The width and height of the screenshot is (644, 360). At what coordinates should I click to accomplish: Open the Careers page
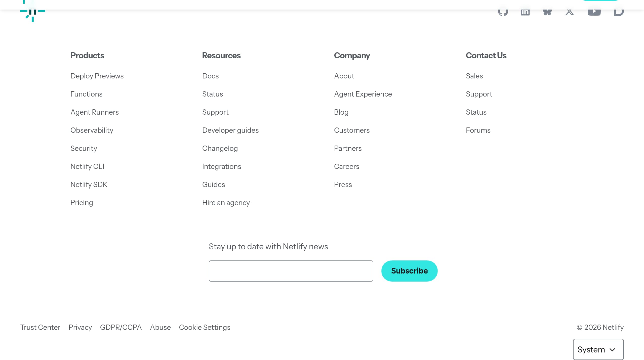pyautogui.click(x=347, y=166)
